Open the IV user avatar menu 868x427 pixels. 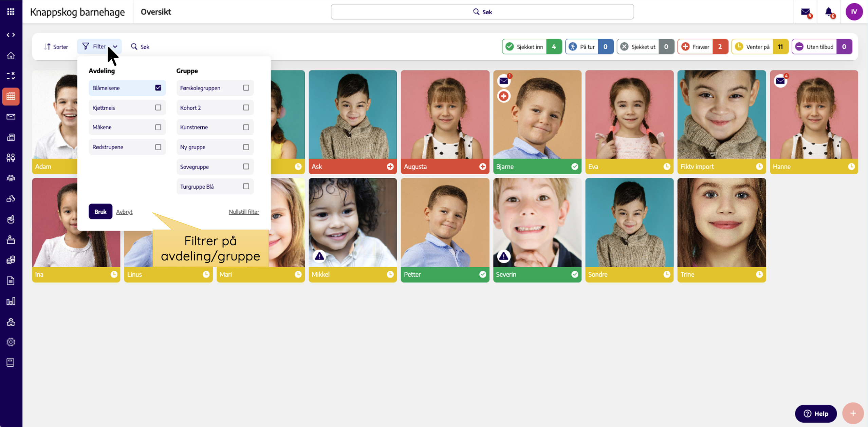coord(854,12)
